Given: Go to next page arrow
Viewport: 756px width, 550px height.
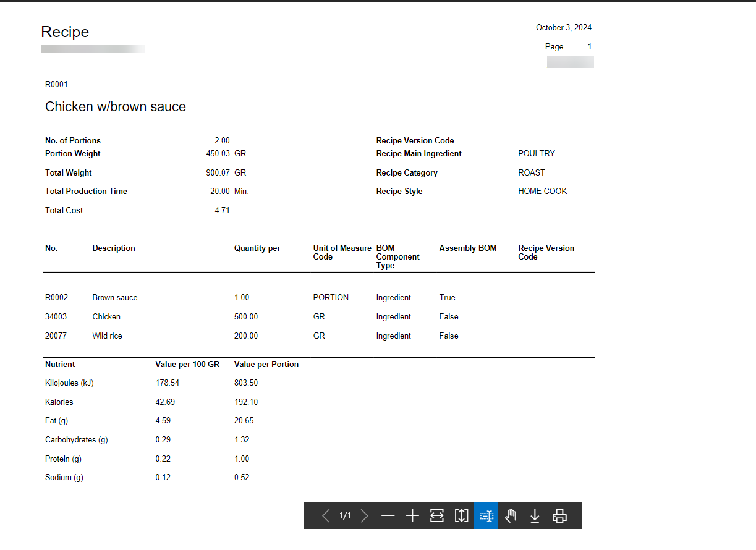Looking at the screenshot, I should tap(365, 515).
